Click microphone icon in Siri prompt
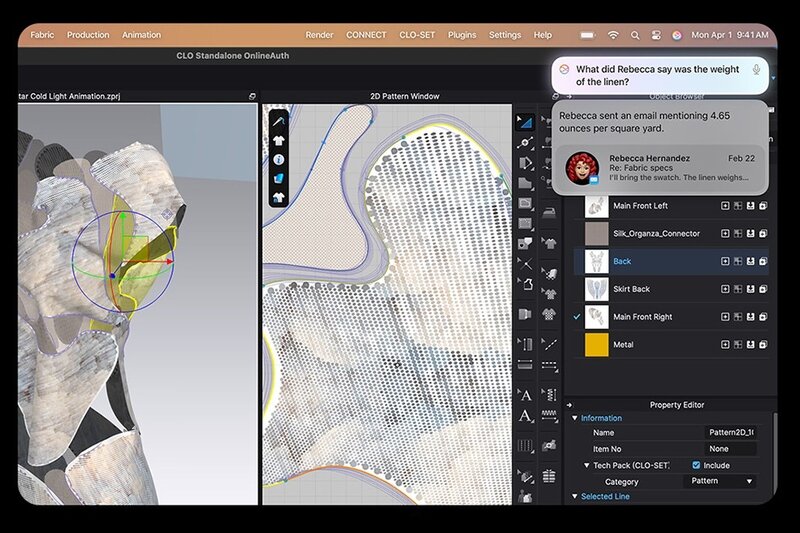Viewport: 800px width, 533px height. (756, 70)
